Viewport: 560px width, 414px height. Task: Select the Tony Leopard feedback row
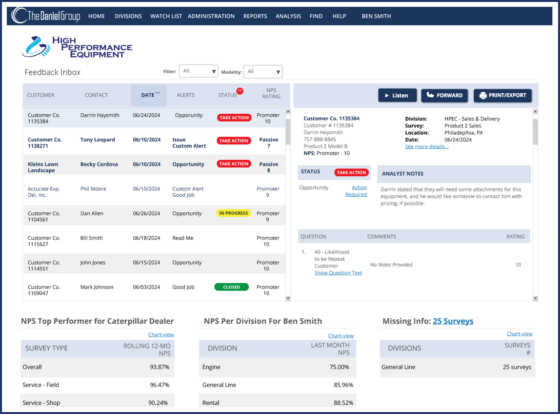click(154, 143)
